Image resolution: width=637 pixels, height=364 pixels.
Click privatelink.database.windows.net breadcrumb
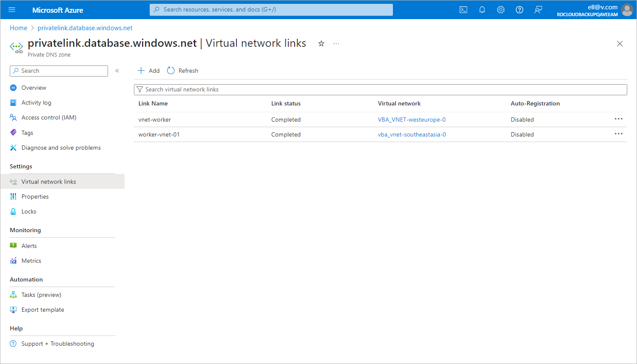85,28
